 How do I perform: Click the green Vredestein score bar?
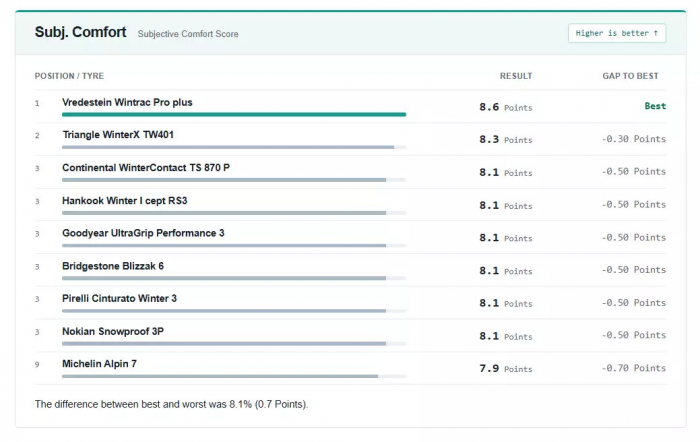[x=234, y=115]
